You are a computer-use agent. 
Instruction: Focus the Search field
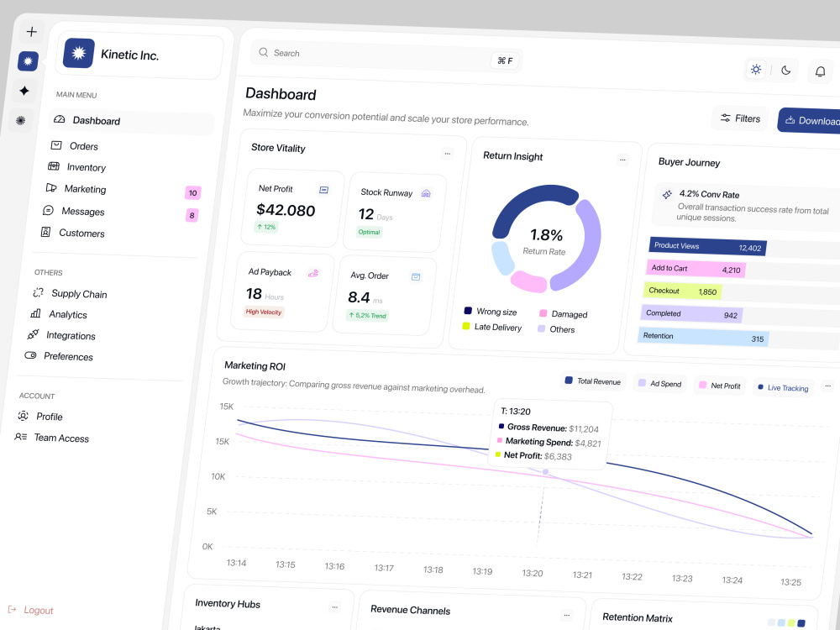click(x=386, y=57)
